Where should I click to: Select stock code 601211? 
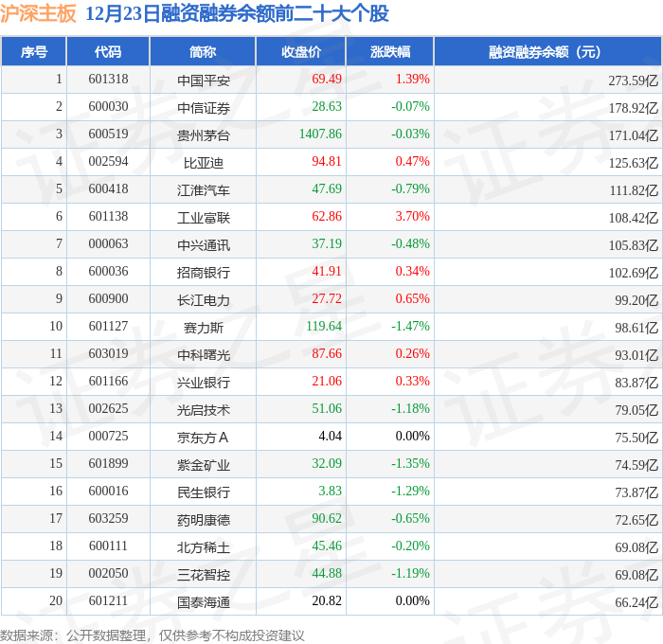click(x=108, y=601)
